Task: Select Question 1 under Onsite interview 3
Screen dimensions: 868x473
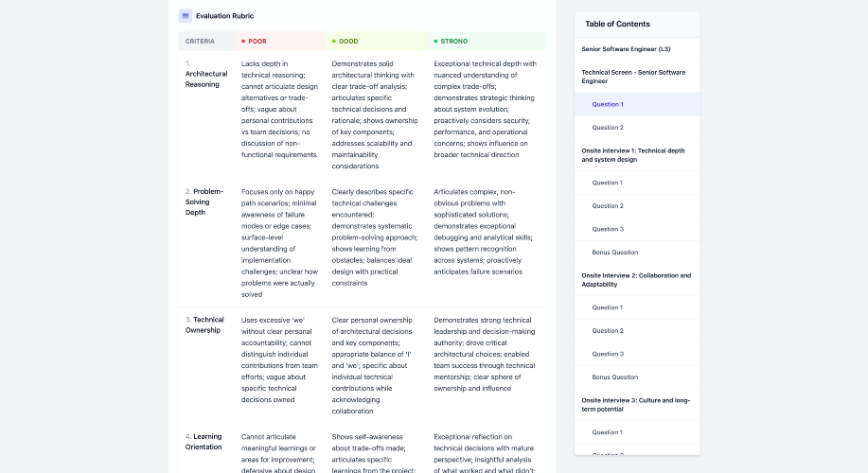Action: (x=608, y=432)
